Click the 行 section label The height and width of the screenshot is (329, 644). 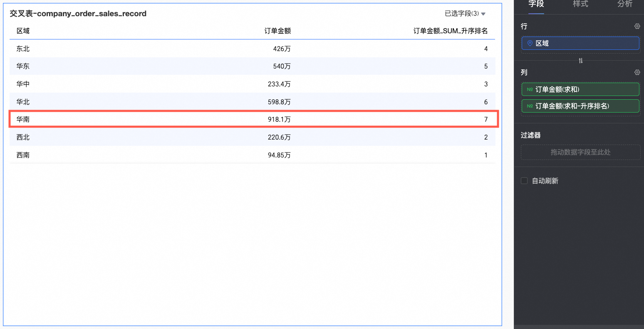[524, 26]
